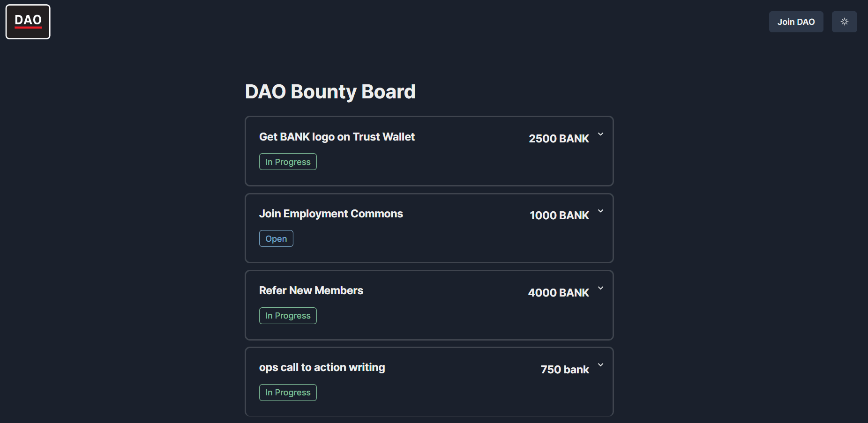Screen dimensions: 868x423
Task: Click the DAO logo in the header
Action: [28, 22]
